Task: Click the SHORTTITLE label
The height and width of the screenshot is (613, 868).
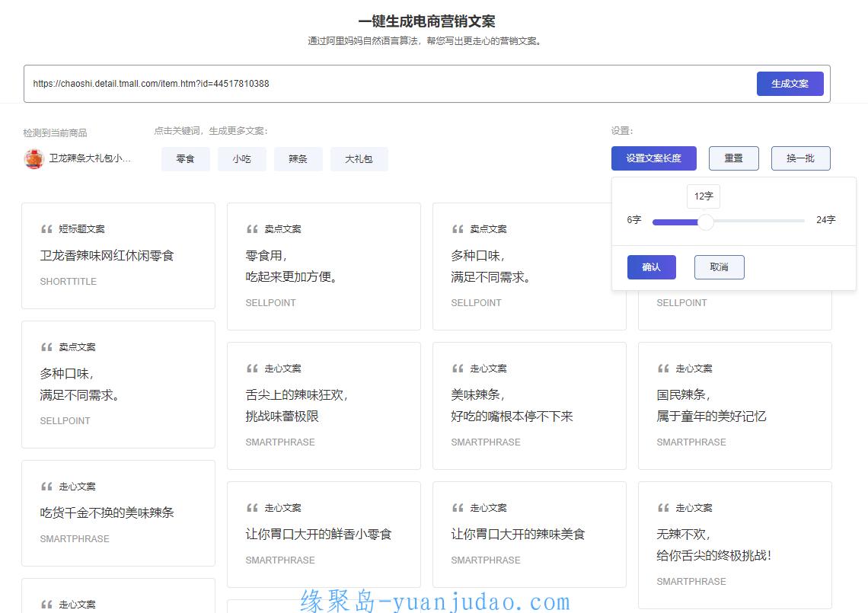Action: [68, 281]
